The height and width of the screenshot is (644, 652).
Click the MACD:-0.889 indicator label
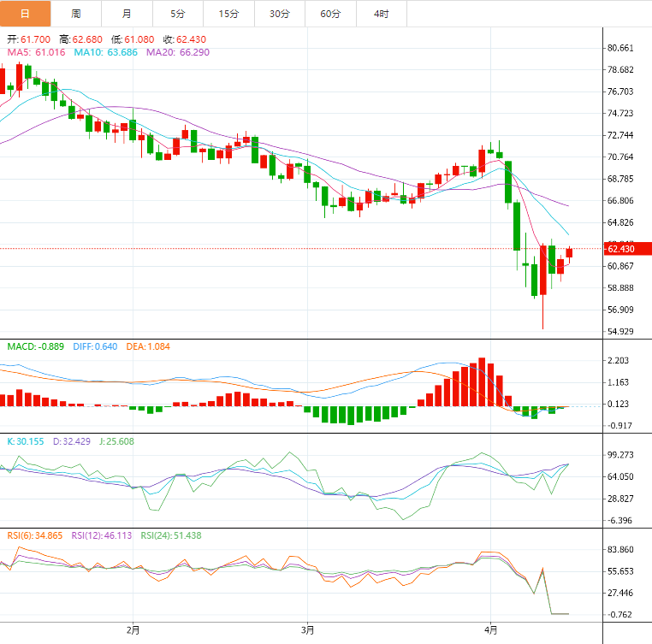click(36, 346)
